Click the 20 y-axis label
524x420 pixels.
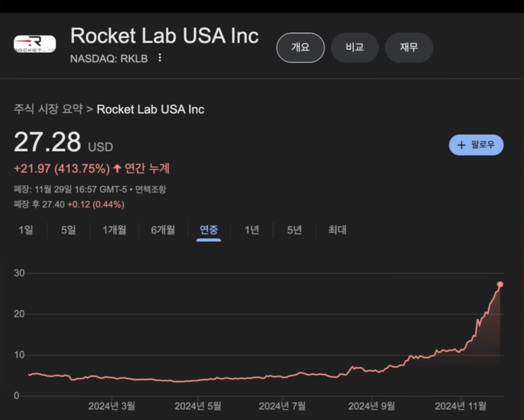point(19,314)
